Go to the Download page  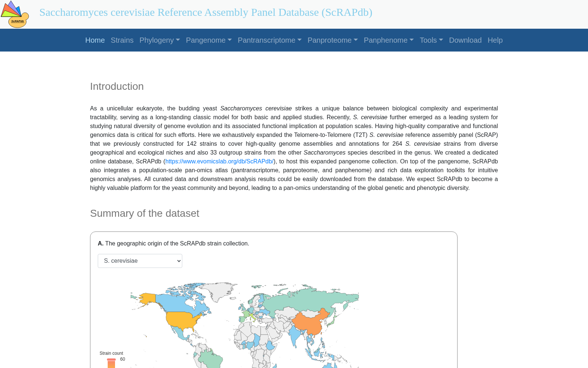[465, 40]
